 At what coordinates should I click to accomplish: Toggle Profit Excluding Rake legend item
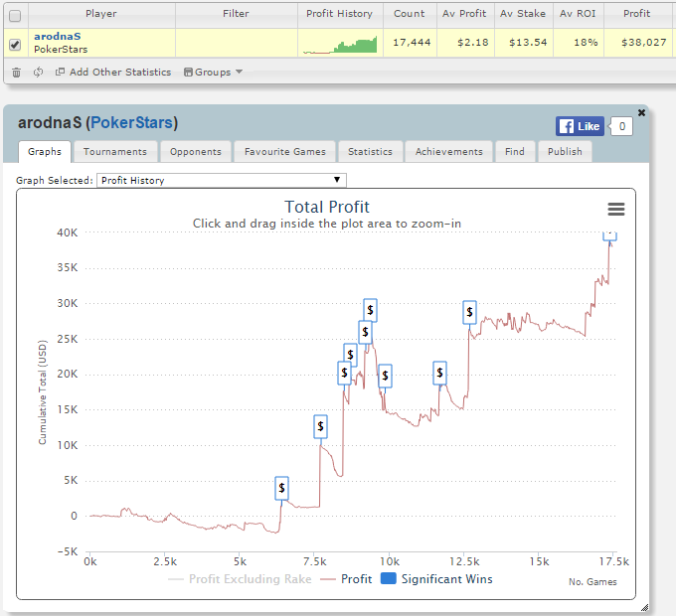(240, 579)
